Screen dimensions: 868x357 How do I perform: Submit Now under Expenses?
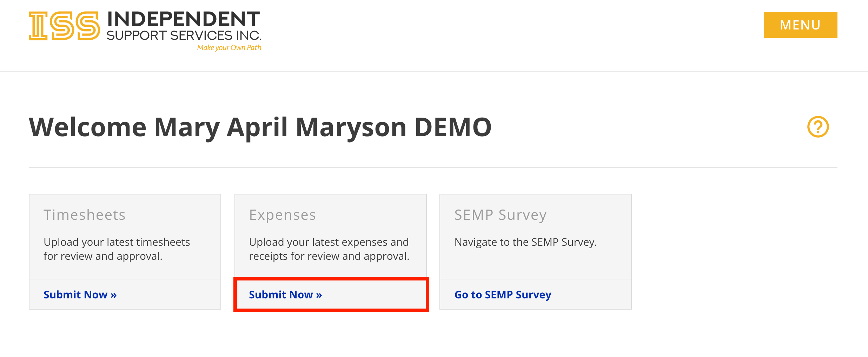[285, 295]
